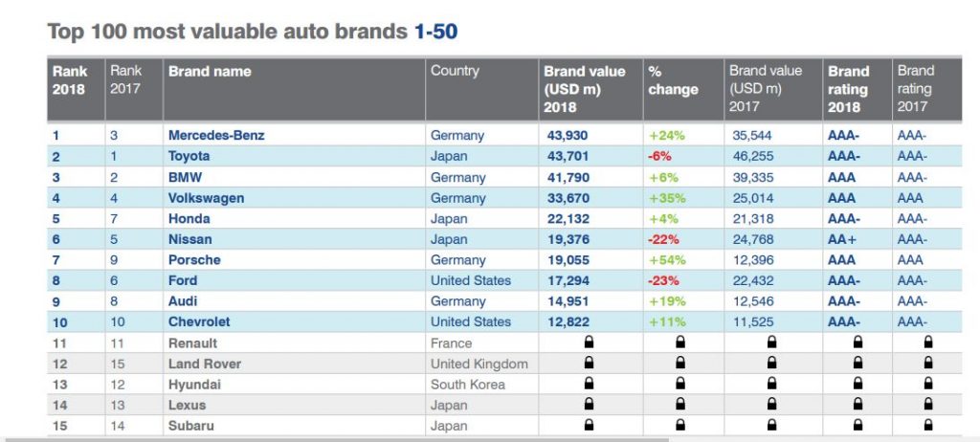Click Renault's locked brand value 2018 icon
The width and height of the screenshot is (980, 442).
589,342
